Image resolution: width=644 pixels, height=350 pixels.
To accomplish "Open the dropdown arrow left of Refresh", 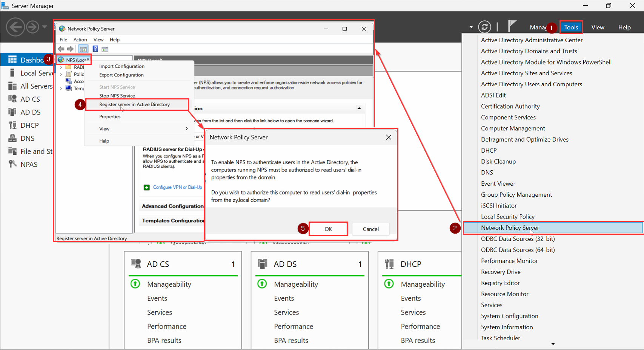I will point(471,27).
